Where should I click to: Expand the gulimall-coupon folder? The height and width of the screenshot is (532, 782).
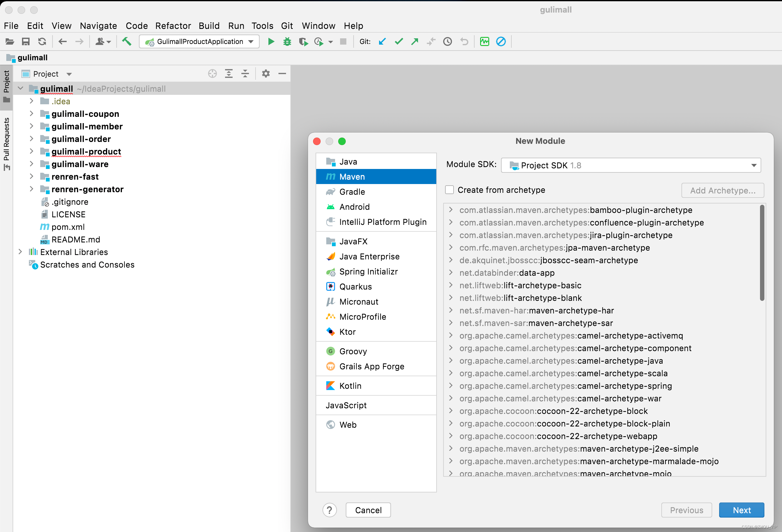coord(31,114)
